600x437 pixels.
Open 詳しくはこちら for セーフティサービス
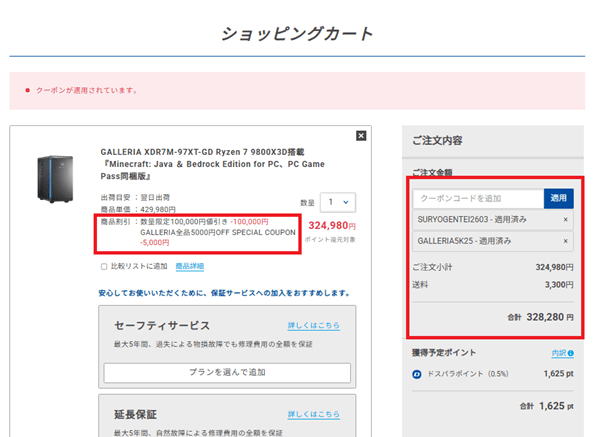pyautogui.click(x=313, y=326)
